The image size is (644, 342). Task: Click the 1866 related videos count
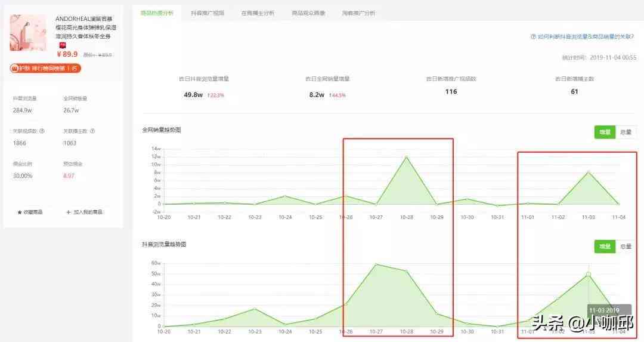[x=19, y=143]
